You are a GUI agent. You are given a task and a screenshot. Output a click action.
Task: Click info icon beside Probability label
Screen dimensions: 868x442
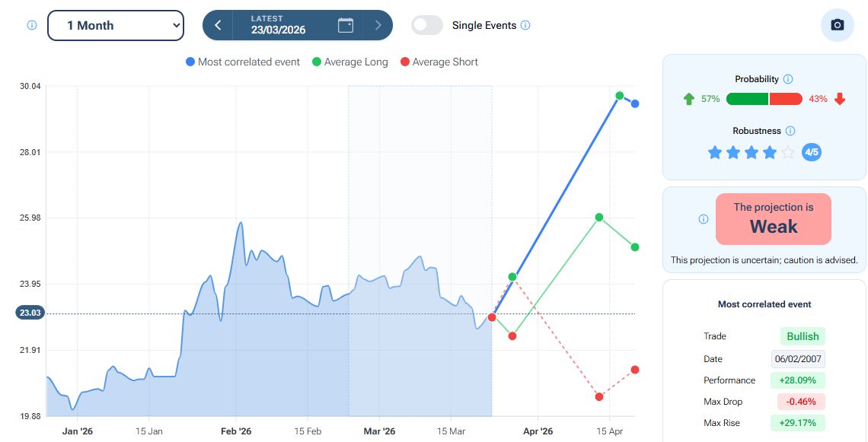tap(788, 79)
